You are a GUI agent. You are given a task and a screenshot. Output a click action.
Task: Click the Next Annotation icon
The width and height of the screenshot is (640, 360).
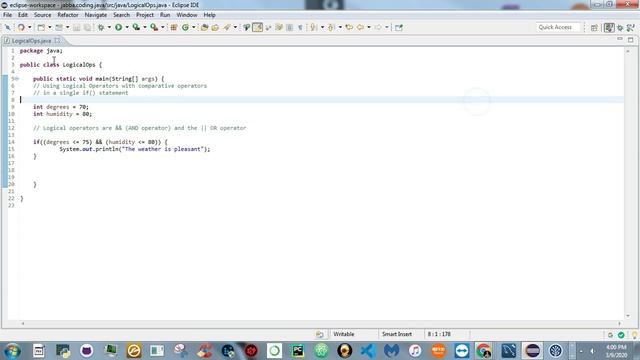(x=313, y=27)
